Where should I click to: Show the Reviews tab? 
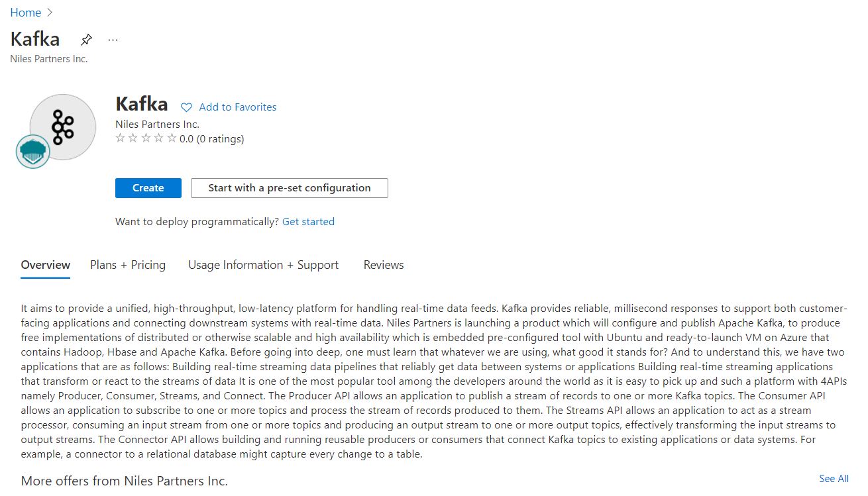tap(383, 265)
